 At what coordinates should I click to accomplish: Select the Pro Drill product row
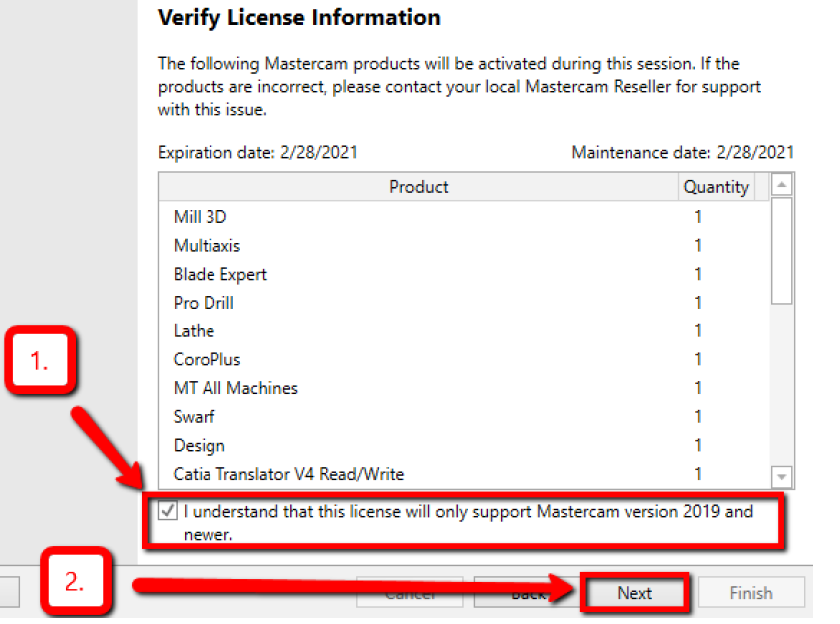point(464,303)
